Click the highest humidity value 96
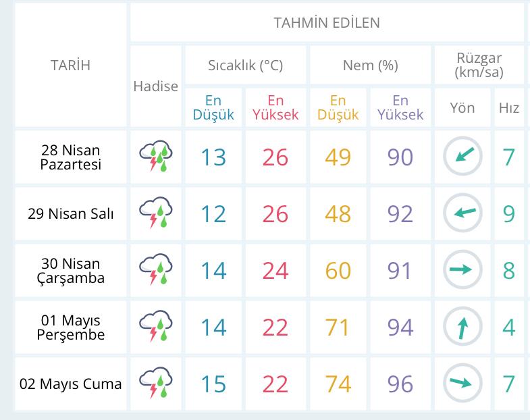 (400, 384)
